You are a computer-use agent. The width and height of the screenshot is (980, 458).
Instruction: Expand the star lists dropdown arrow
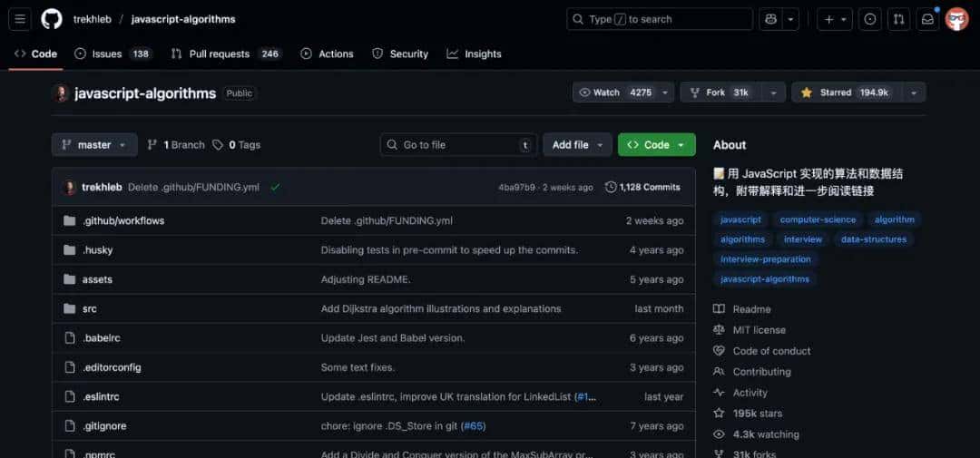(x=914, y=93)
